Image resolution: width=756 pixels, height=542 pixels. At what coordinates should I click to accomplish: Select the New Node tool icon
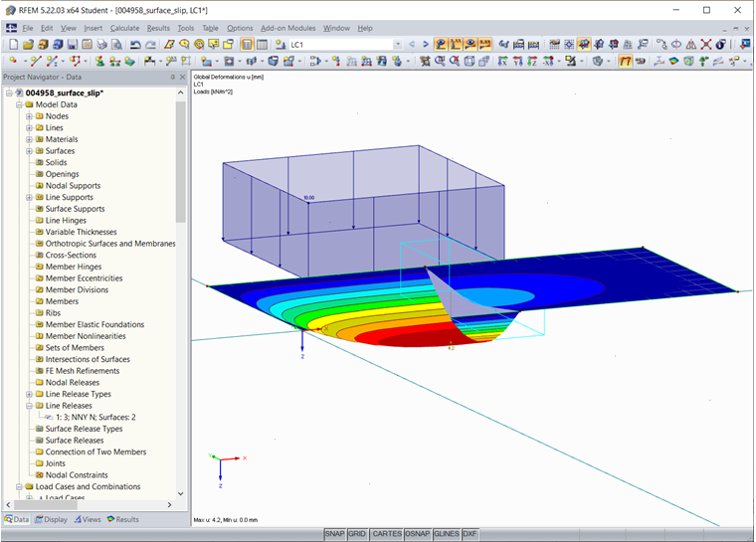tap(13, 61)
